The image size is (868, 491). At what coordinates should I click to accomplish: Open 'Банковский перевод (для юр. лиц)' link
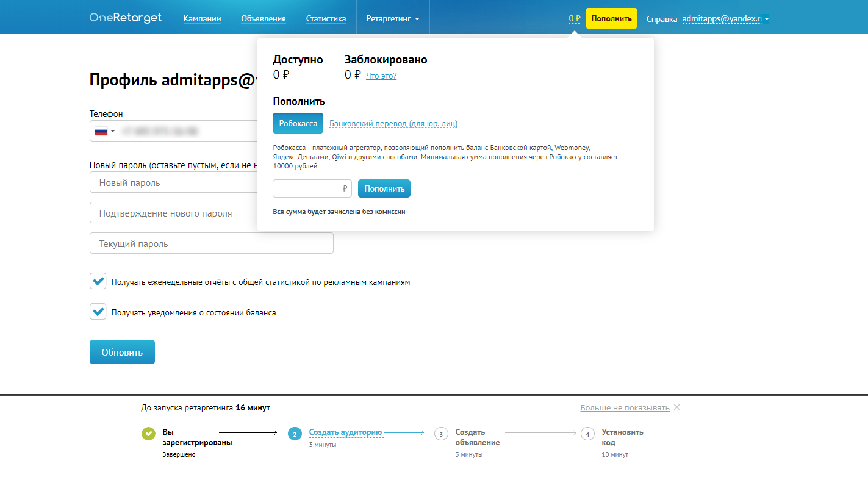[x=392, y=123]
